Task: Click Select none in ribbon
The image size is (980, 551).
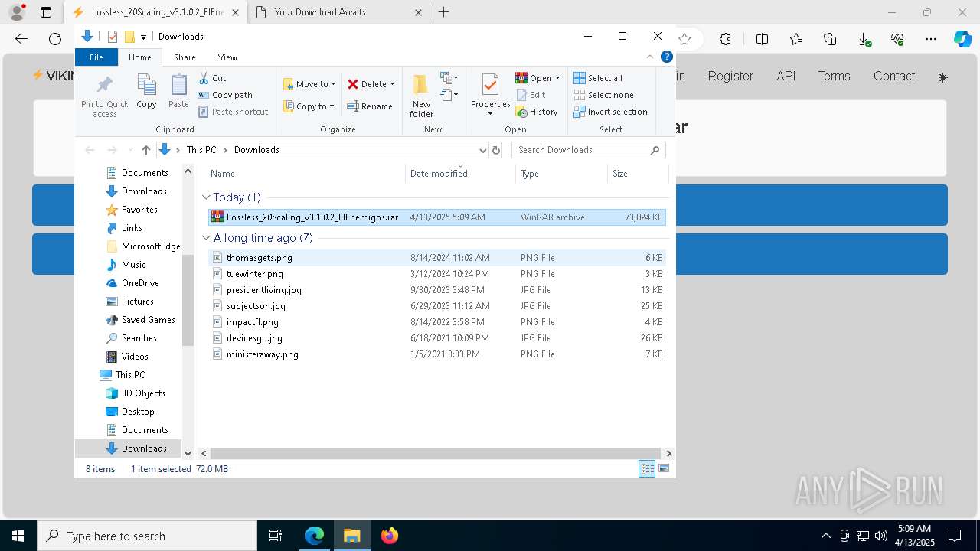Action: point(603,95)
